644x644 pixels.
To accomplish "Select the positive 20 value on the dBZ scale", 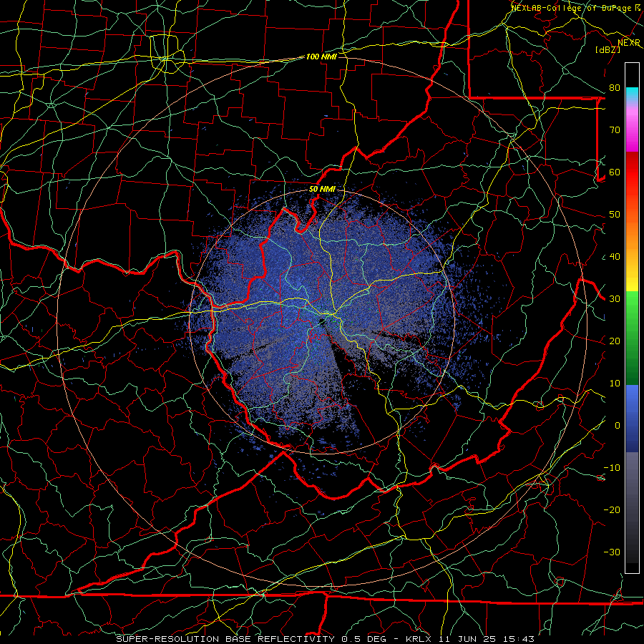I will pyautogui.click(x=615, y=342).
